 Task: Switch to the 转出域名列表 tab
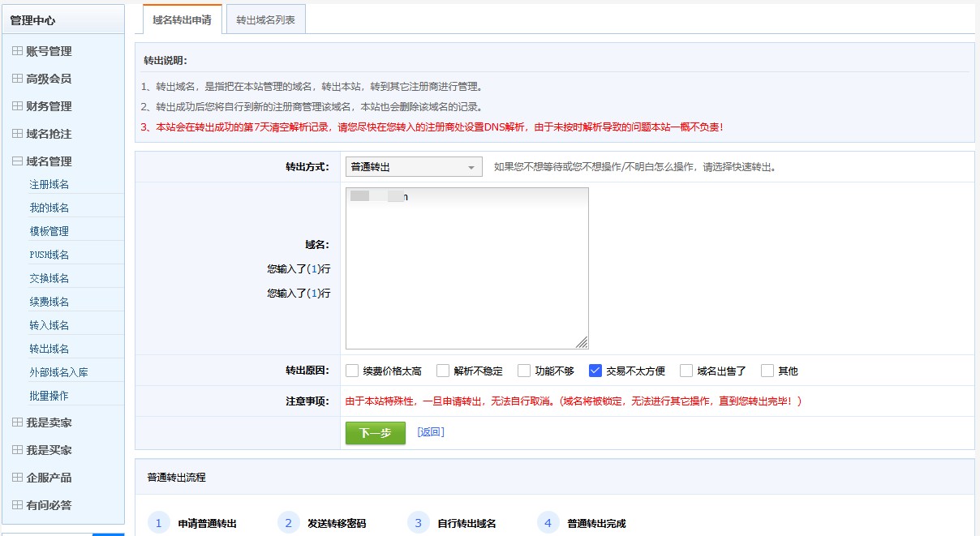click(266, 20)
